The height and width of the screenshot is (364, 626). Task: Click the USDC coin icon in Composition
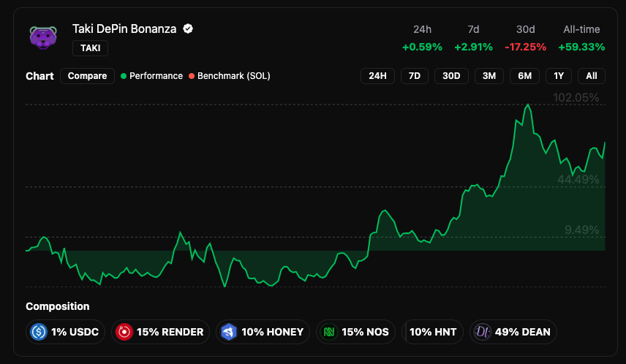(x=39, y=332)
